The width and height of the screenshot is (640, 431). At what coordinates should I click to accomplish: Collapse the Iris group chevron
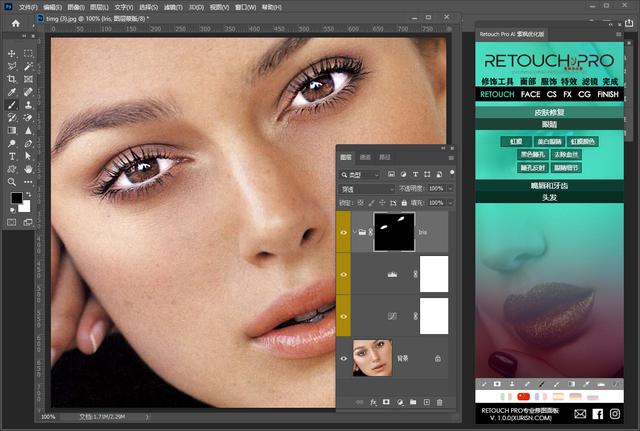tap(354, 232)
